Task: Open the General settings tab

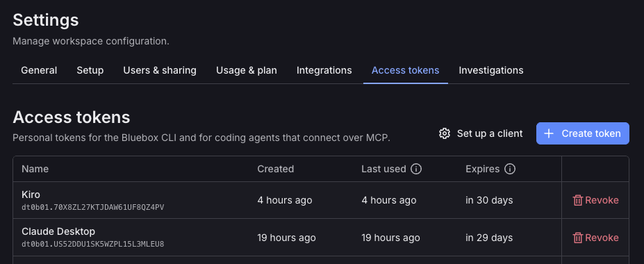Action: tap(39, 71)
